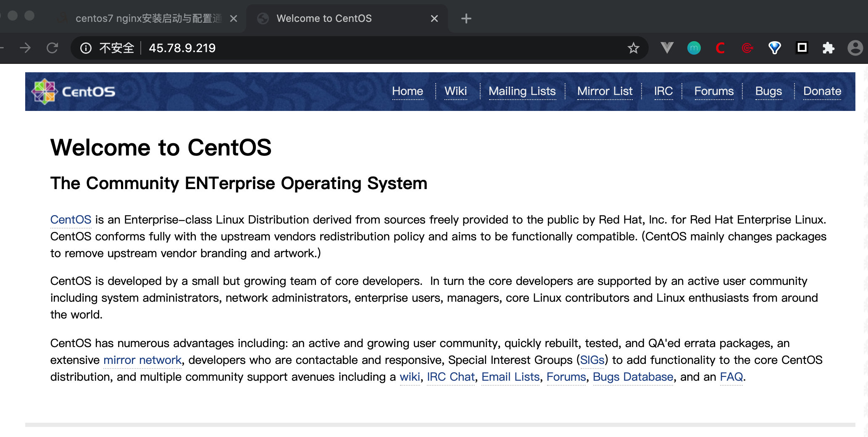This screenshot has width=868, height=437.
Task: Open the IRC Chat link
Action: (x=451, y=377)
